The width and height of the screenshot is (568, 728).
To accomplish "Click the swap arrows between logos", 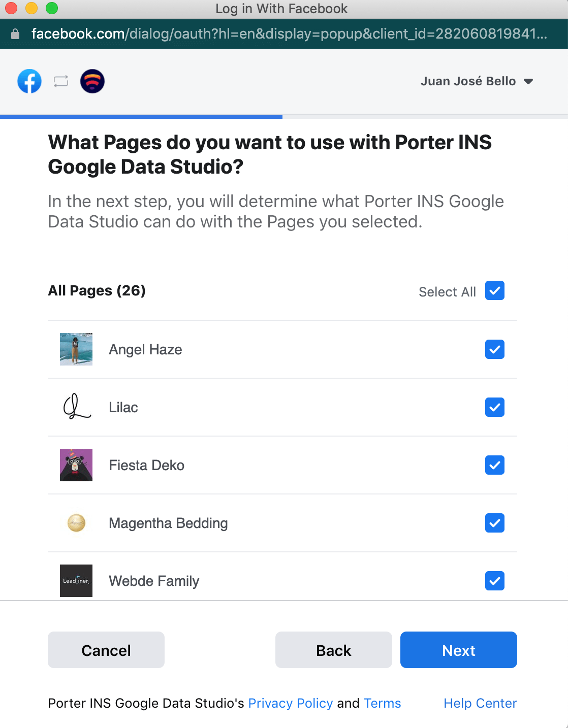I will [x=61, y=81].
